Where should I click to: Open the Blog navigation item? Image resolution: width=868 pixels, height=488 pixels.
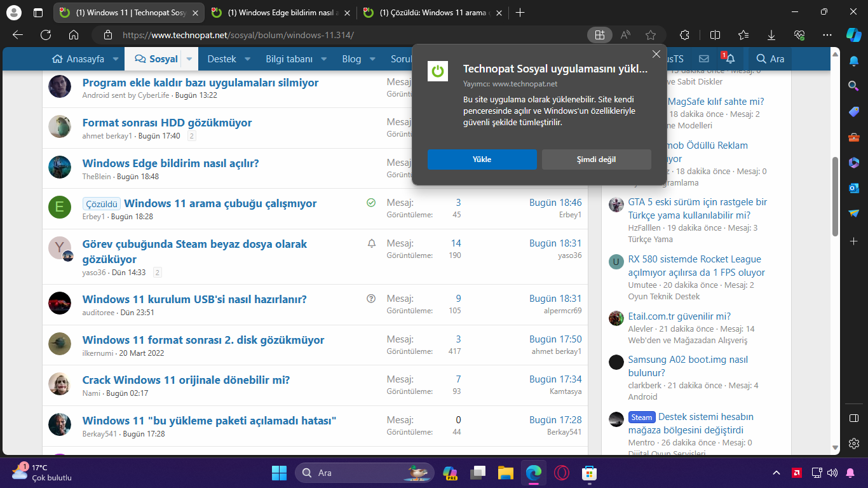coord(351,59)
